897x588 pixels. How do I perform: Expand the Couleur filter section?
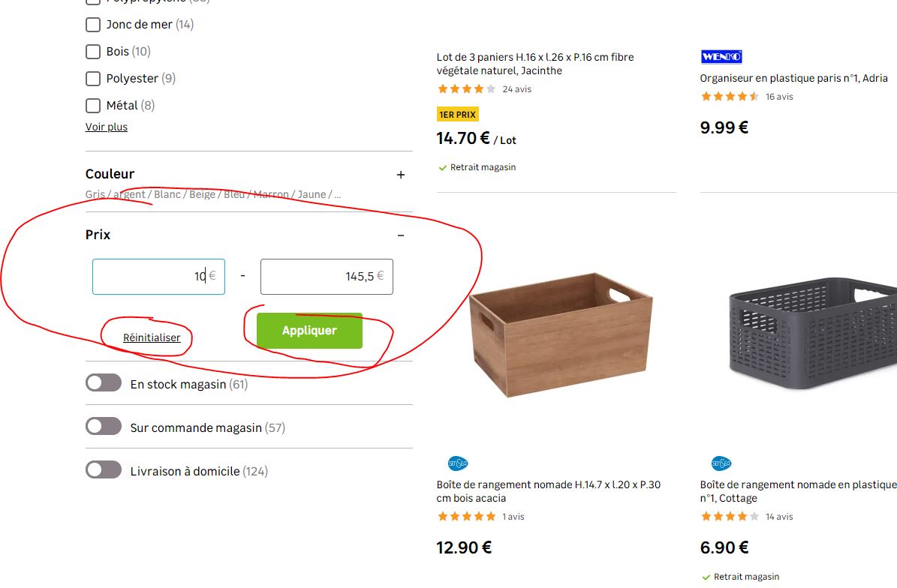point(401,175)
